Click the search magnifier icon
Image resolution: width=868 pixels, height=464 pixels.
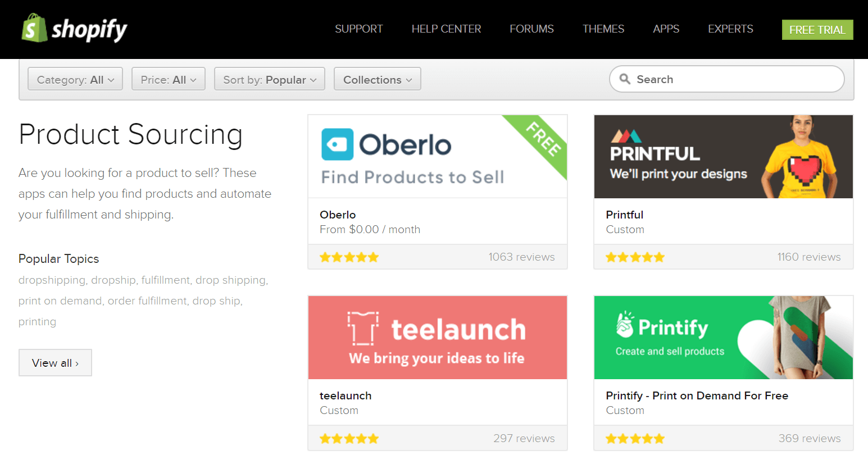(x=625, y=79)
